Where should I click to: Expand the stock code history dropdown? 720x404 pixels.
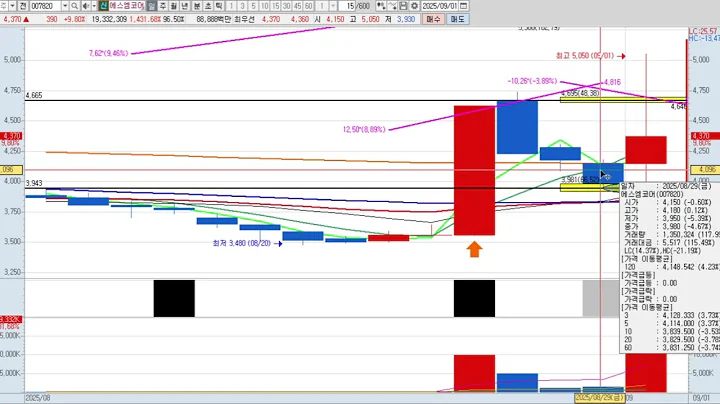coord(65,6)
